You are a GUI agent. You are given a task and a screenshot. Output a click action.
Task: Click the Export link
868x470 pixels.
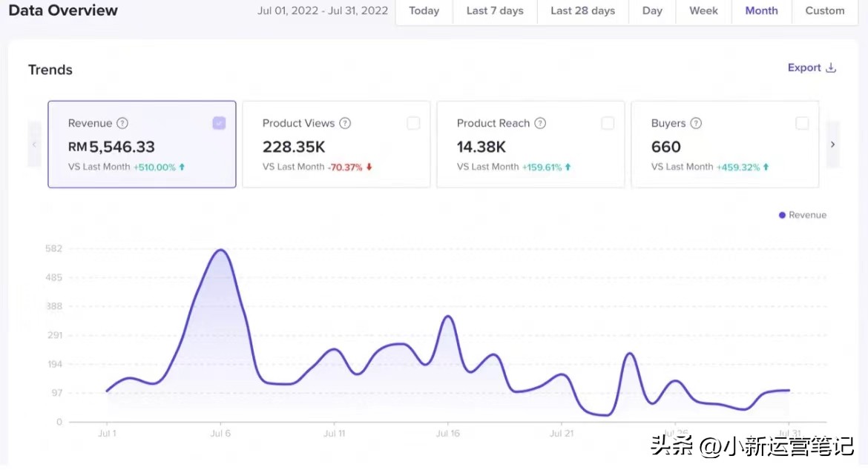coord(804,68)
